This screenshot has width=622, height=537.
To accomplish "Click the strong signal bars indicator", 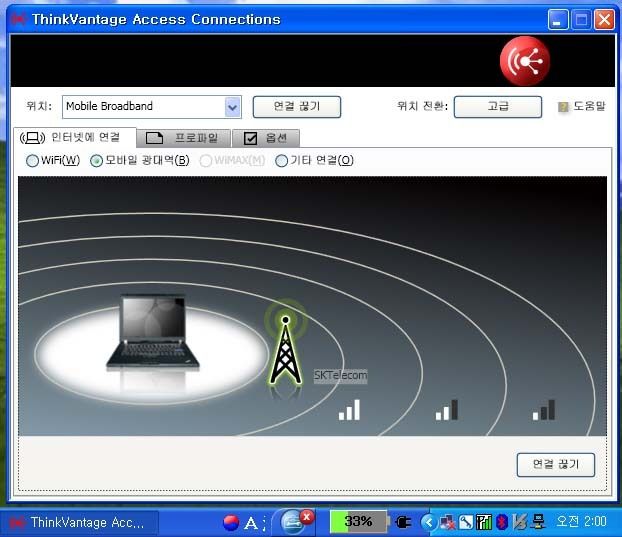I will coord(349,410).
